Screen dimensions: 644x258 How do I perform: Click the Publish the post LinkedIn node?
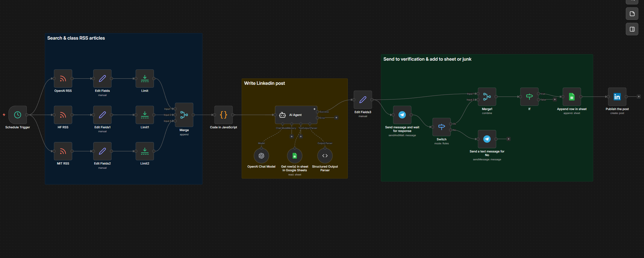[x=617, y=97]
